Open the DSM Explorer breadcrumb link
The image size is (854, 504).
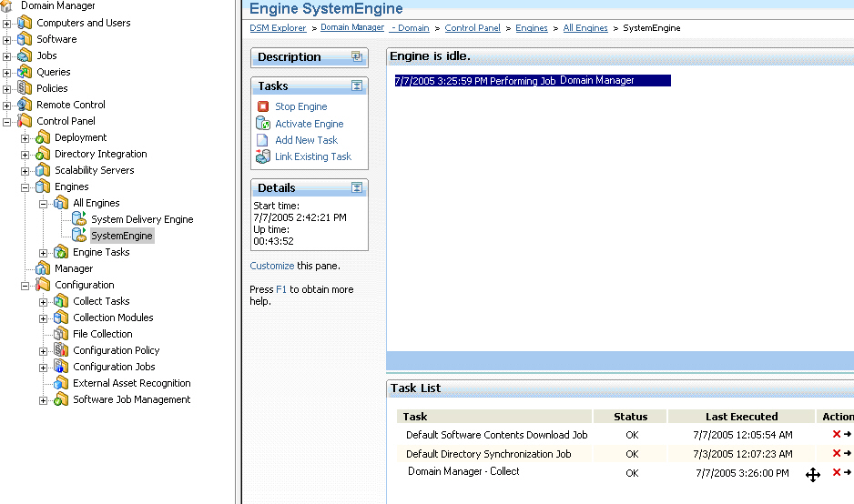pyautogui.click(x=278, y=28)
